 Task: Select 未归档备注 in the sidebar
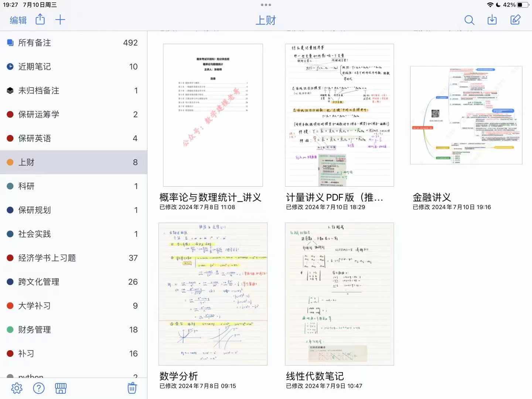point(74,91)
